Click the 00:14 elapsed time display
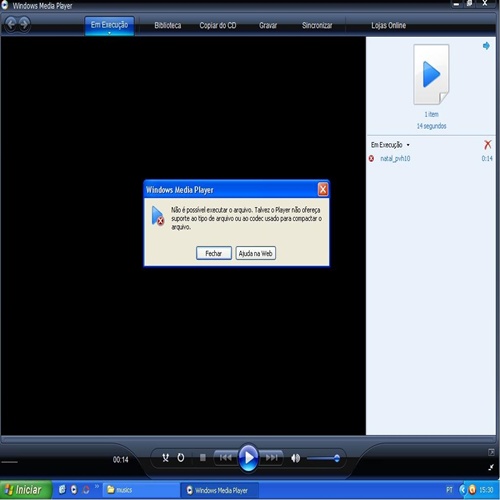The image size is (500, 500). click(x=121, y=460)
